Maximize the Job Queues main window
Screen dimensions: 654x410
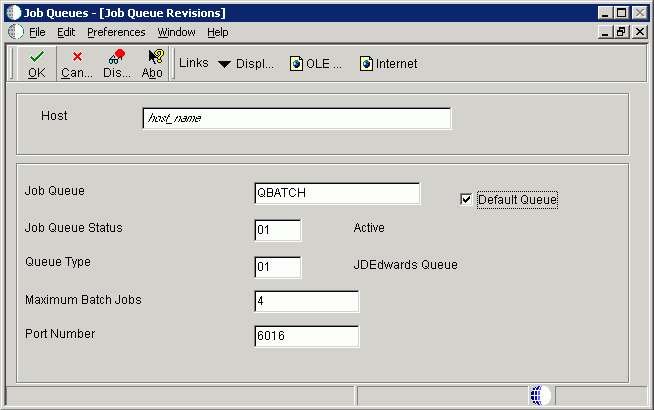[x=622, y=13]
